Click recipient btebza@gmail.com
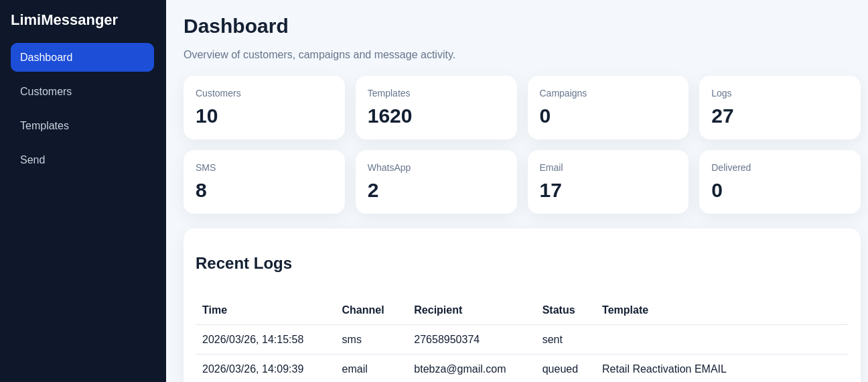 point(460,369)
